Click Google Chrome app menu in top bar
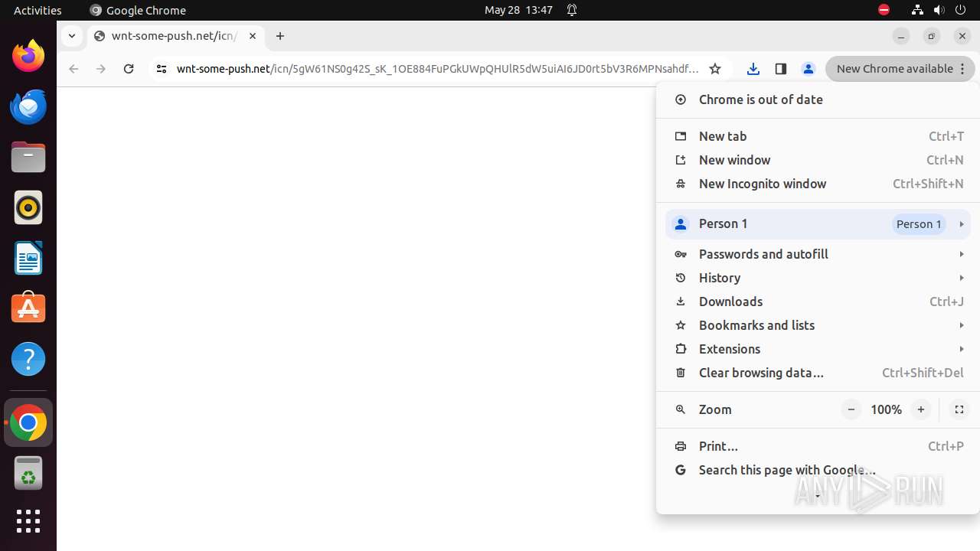The width and height of the screenshot is (980, 551). pos(138,10)
